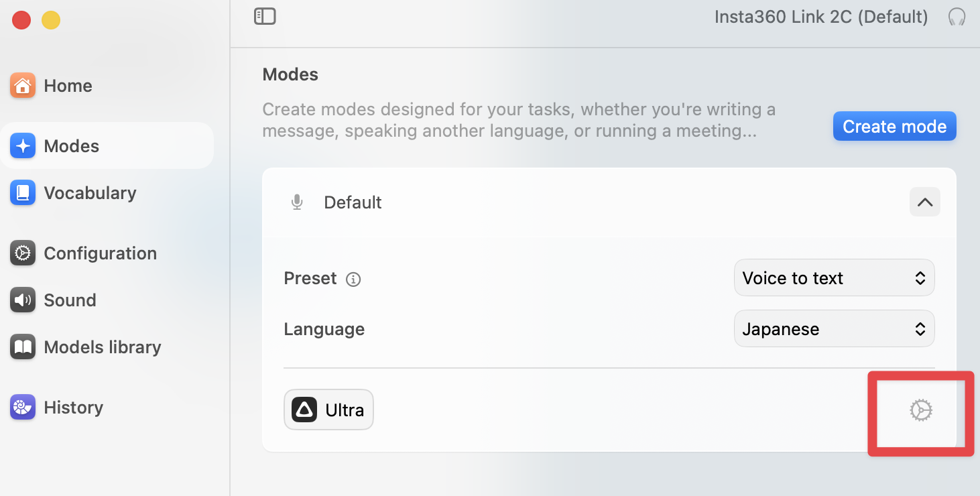Close the window with the red button
The image size is (980, 496).
pos(21,20)
